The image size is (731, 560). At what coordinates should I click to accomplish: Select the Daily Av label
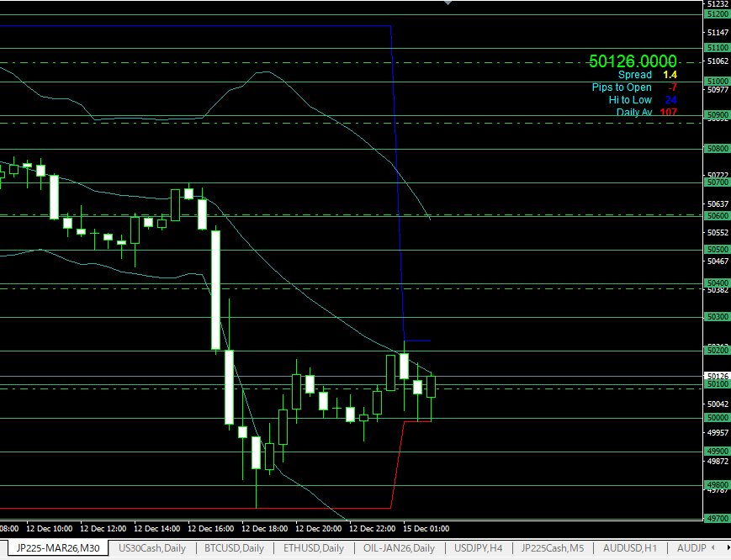point(633,113)
